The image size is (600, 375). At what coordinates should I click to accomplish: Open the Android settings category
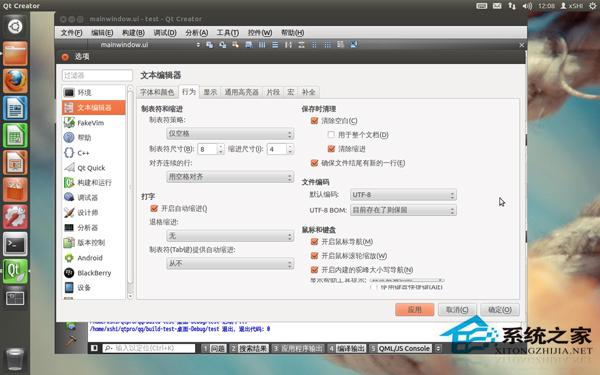tap(94, 258)
